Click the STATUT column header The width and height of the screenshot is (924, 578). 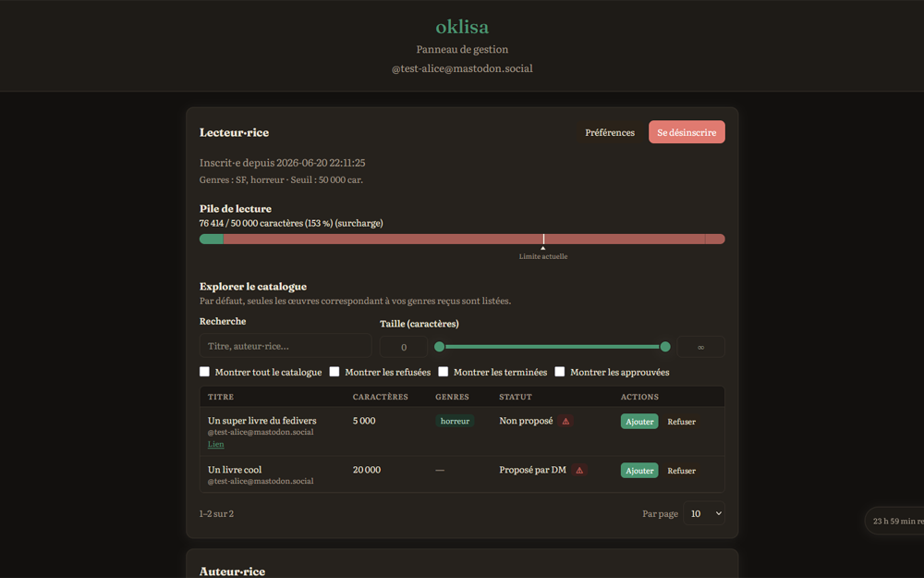coord(516,397)
